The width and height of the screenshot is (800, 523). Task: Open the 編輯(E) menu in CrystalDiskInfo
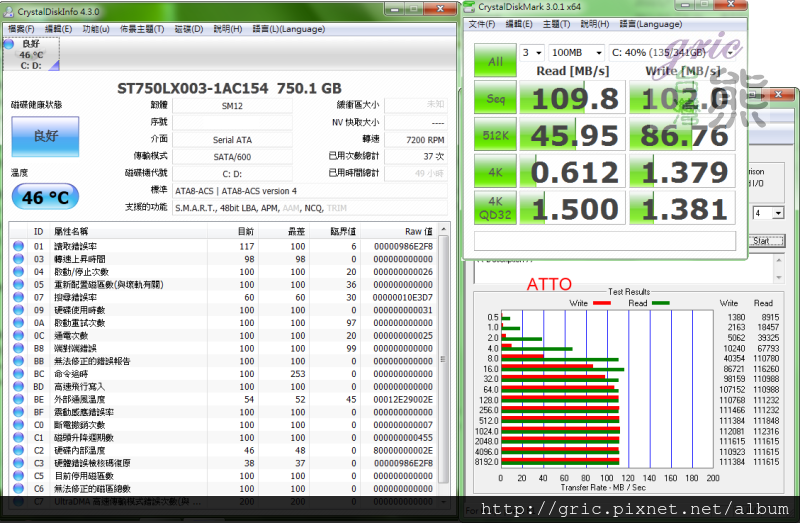58,29
